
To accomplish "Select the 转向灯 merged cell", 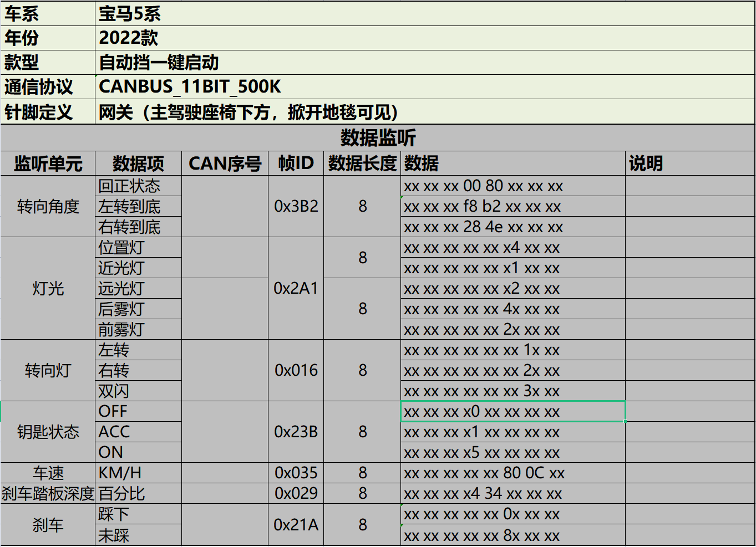I will pos(48,370).
